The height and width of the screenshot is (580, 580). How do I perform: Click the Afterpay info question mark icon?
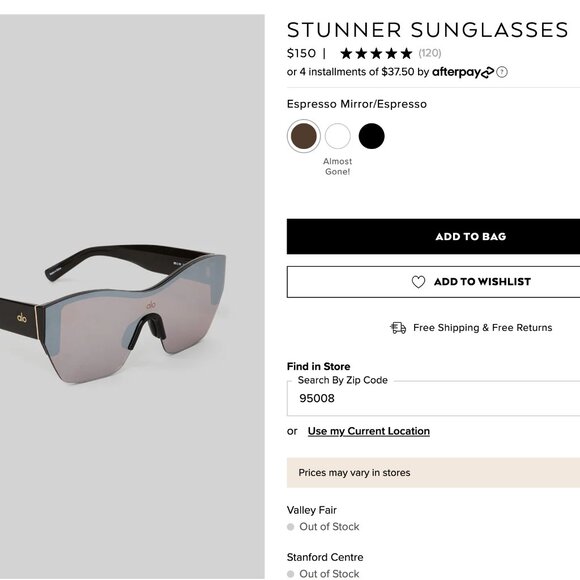click(x=502, y=72)
